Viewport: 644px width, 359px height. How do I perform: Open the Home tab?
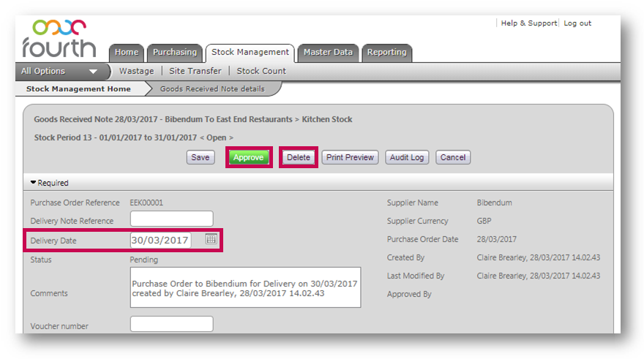coord(127,53)
